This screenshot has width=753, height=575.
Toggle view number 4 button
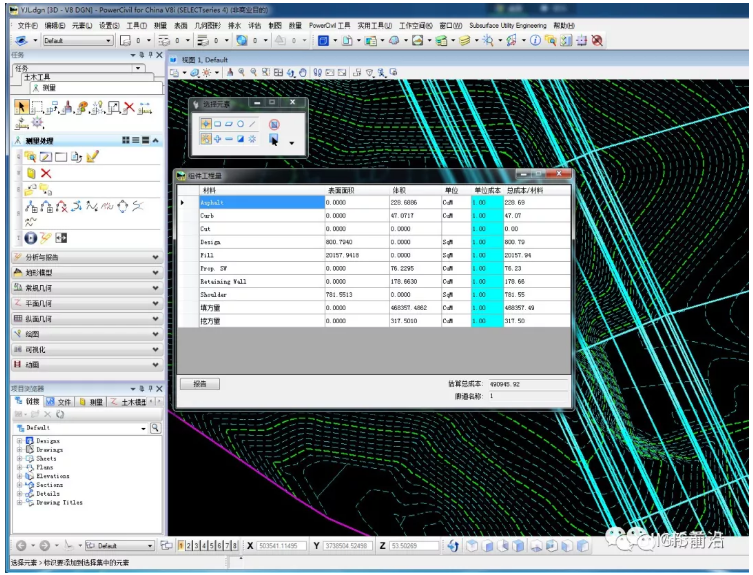point(204,546)
